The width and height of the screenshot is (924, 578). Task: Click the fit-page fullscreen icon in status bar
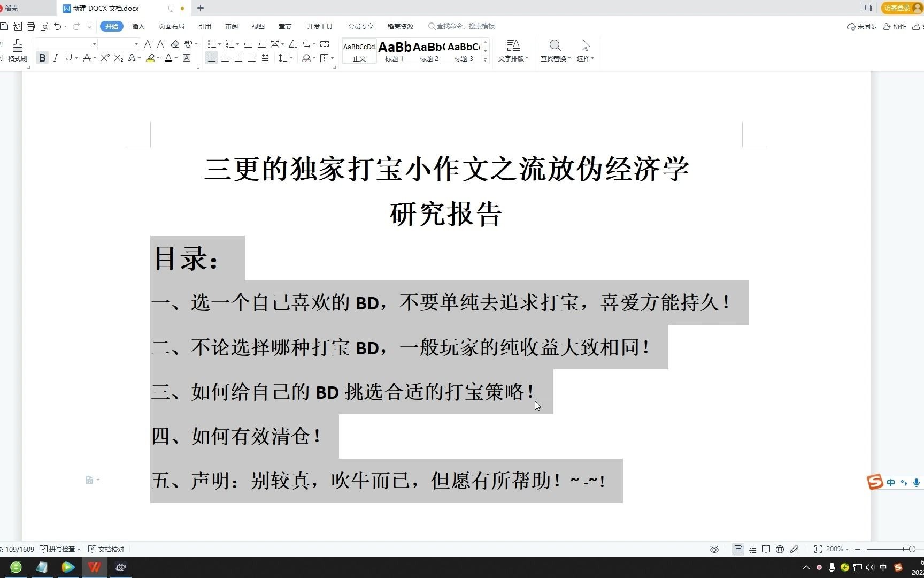818,549
